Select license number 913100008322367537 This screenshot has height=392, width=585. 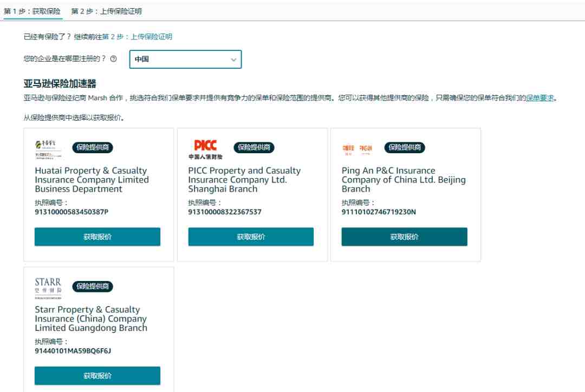coord(225,212)
